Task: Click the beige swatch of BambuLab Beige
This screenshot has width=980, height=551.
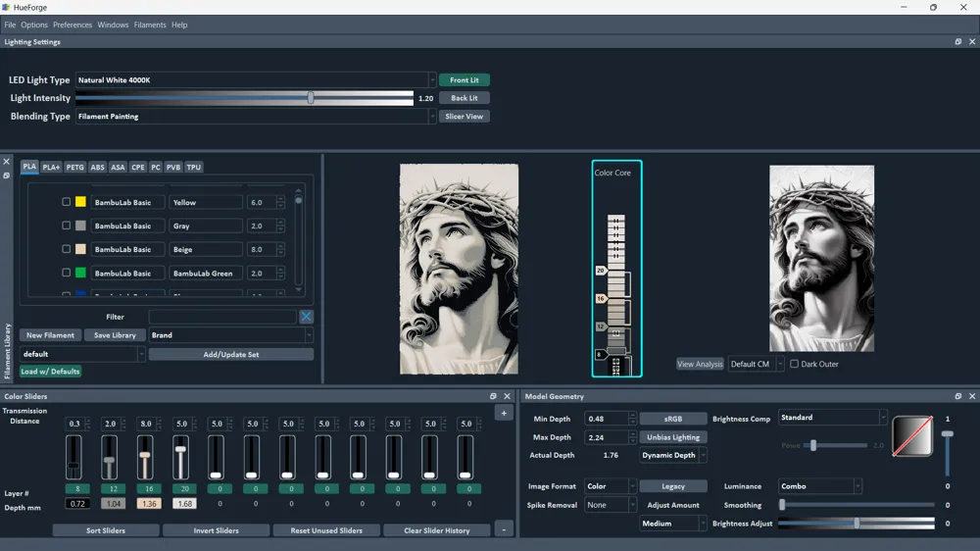Action: (x=80, y=249)
